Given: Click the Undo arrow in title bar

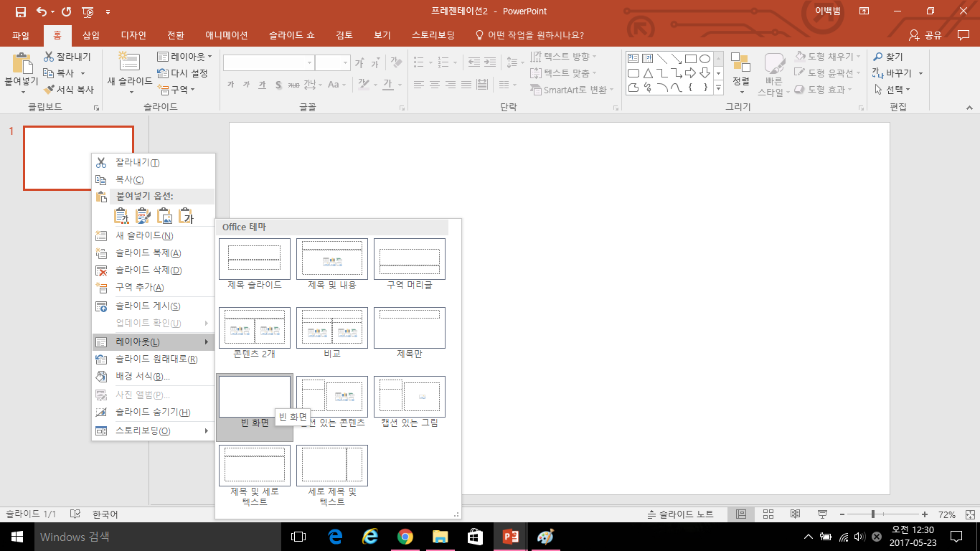Looking at the screenshot, I should [x=41, y=11].
